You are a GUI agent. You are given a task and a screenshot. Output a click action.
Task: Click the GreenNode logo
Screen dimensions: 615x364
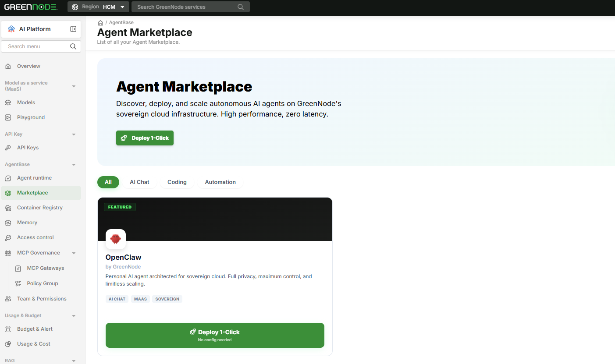pyautogui.click(x=31, y=7)
